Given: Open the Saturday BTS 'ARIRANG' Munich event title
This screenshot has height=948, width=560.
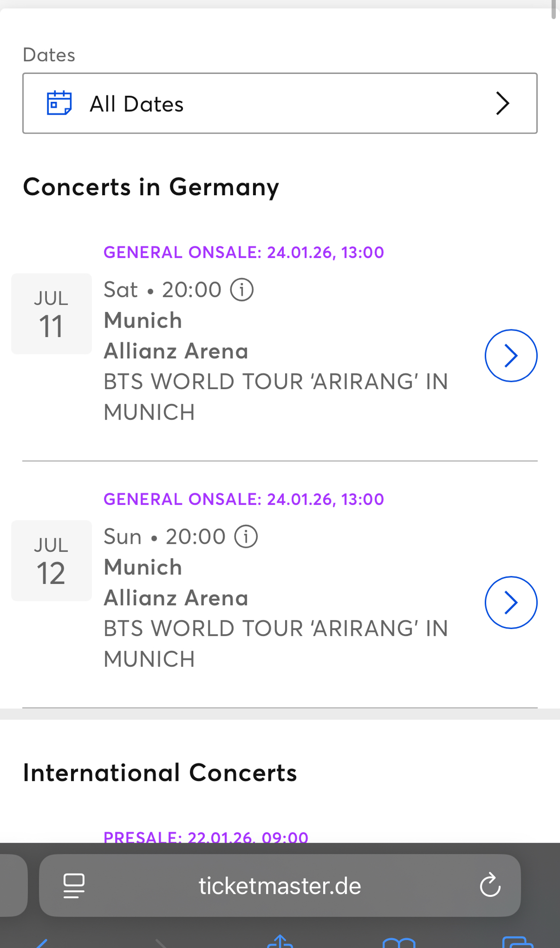Looking at the screenshot, I should point(276,397).
